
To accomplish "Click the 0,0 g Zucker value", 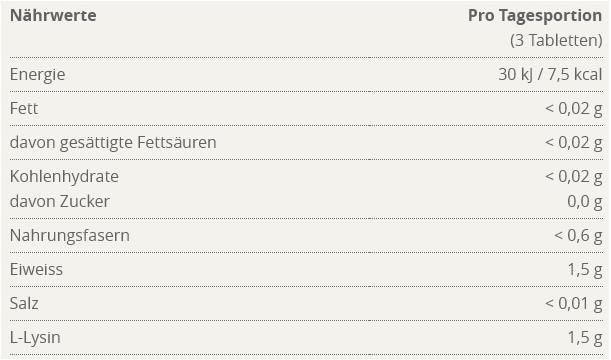I will pyautogui.click(x=585, y=202).
